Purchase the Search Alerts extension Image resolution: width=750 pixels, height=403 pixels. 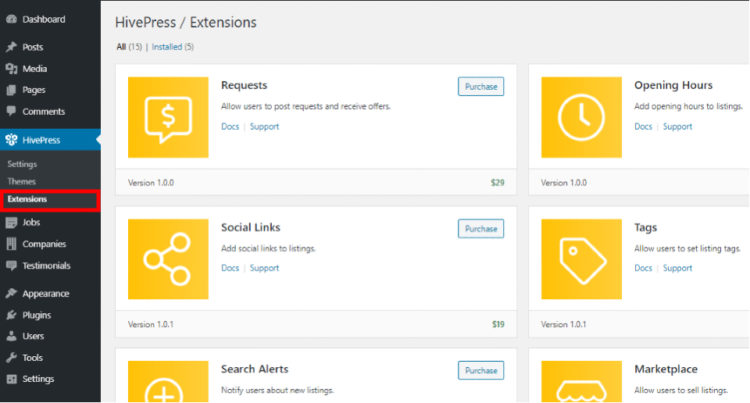pos(481,371)
